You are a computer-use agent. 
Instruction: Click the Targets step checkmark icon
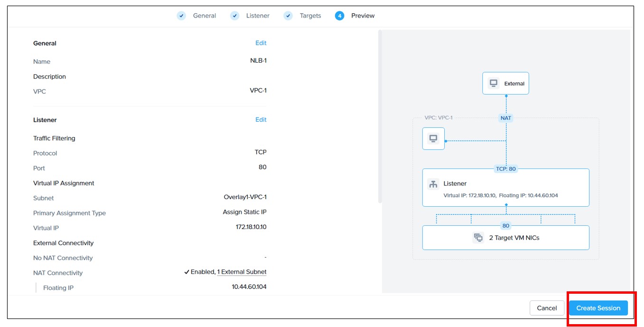coord(288,16)
